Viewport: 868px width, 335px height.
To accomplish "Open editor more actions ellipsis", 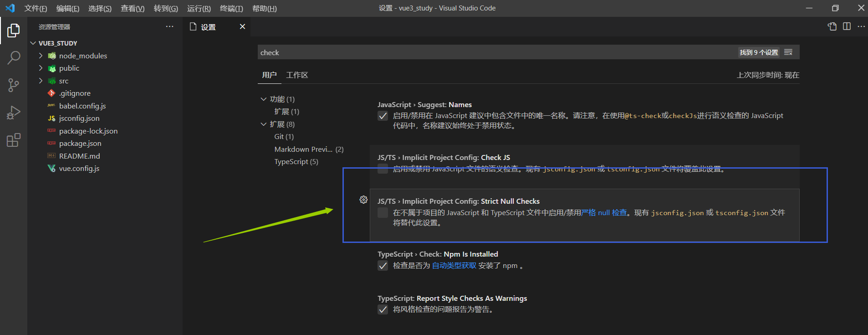I will pos(861,26).
